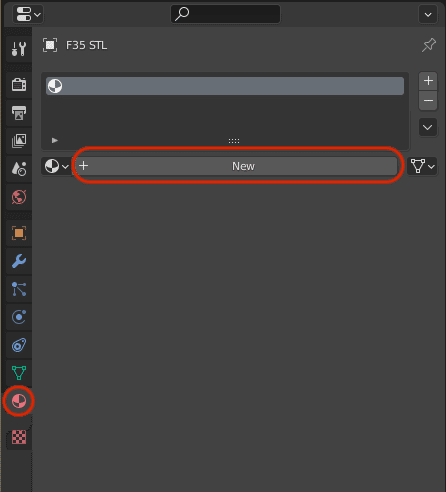Open the browse material dropdown
This screenshot has height=492, width=446.
coord(56,166)
